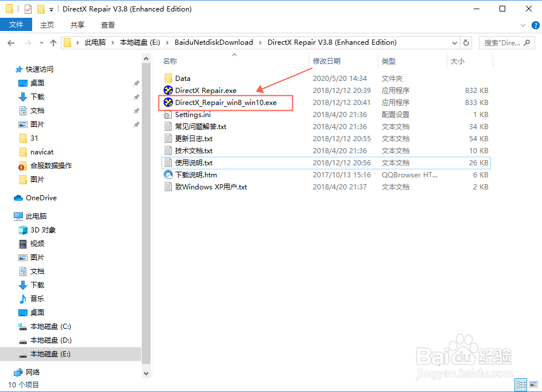Click navigation pane scrollbar down arrow
The image size is (542, 392).
click(146, 374)
